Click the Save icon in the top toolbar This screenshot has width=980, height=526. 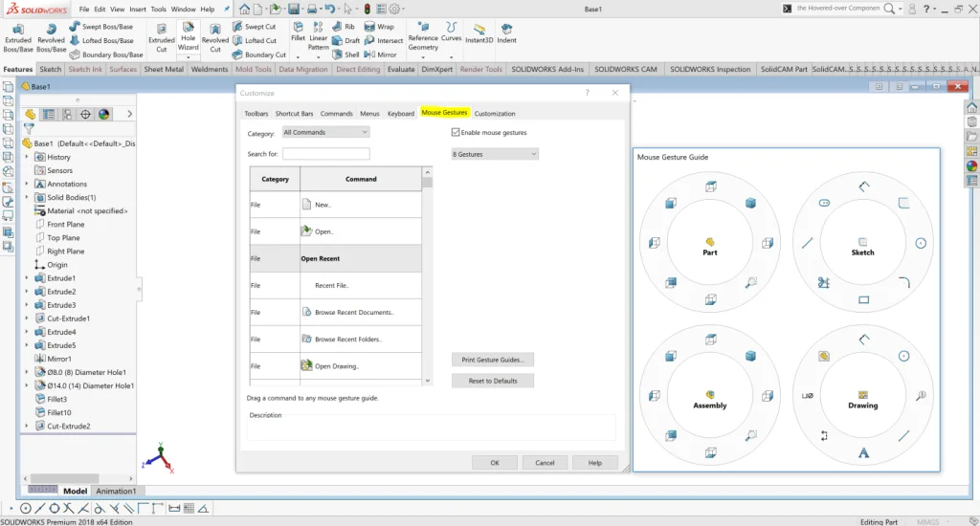(293, 10)
